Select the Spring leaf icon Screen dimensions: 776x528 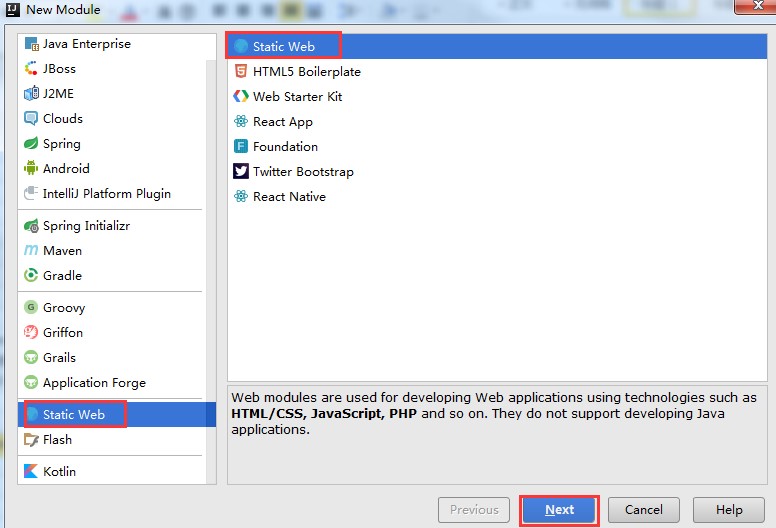[x=31, y=144]
